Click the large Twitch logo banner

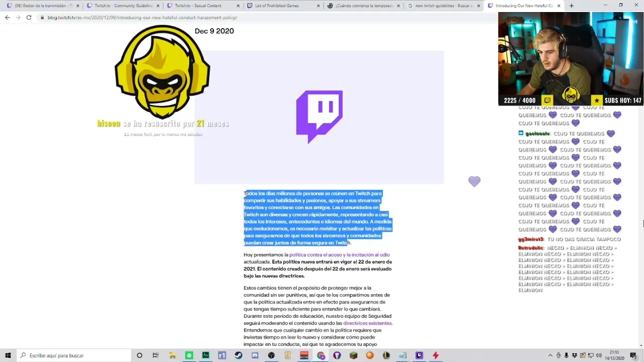[x=319, y=117]
